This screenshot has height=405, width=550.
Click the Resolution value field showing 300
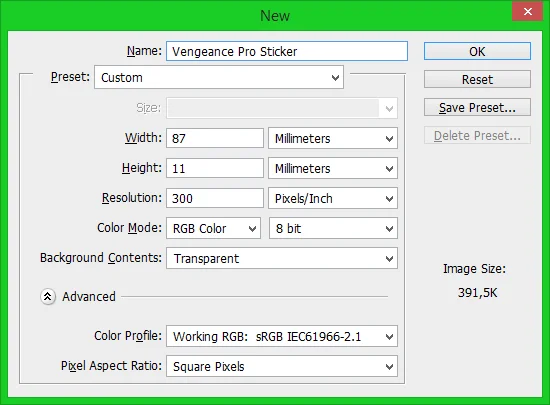[215, 198]
